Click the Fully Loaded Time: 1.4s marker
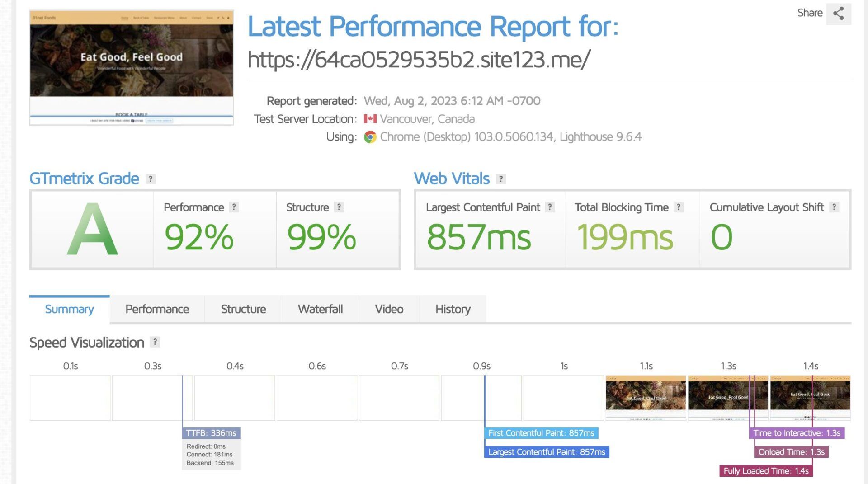 766,471
